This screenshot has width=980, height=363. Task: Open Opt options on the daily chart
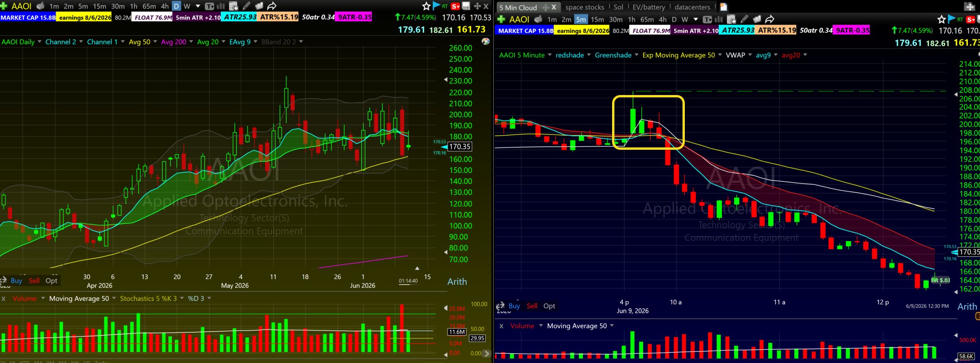51,280
